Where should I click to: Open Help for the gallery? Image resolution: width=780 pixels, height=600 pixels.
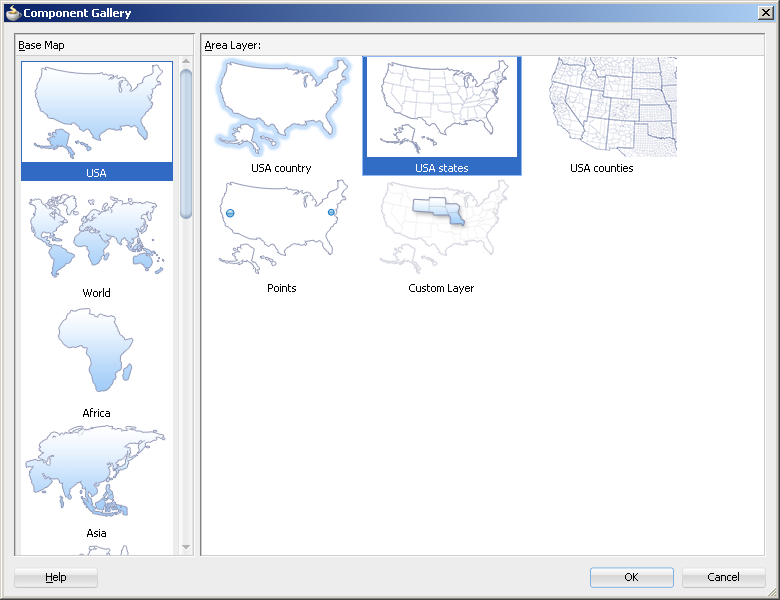[x=56, y=577]
